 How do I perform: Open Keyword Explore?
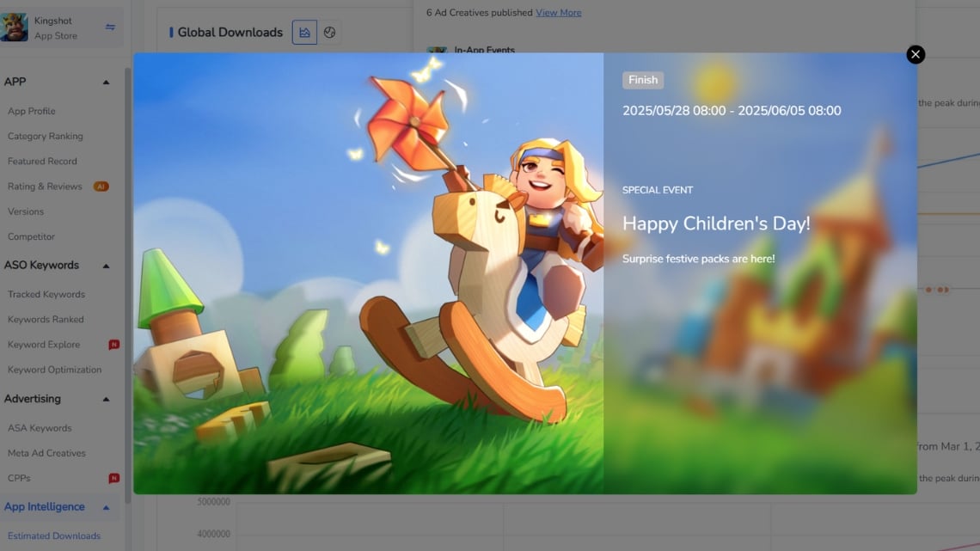[44, 344]
